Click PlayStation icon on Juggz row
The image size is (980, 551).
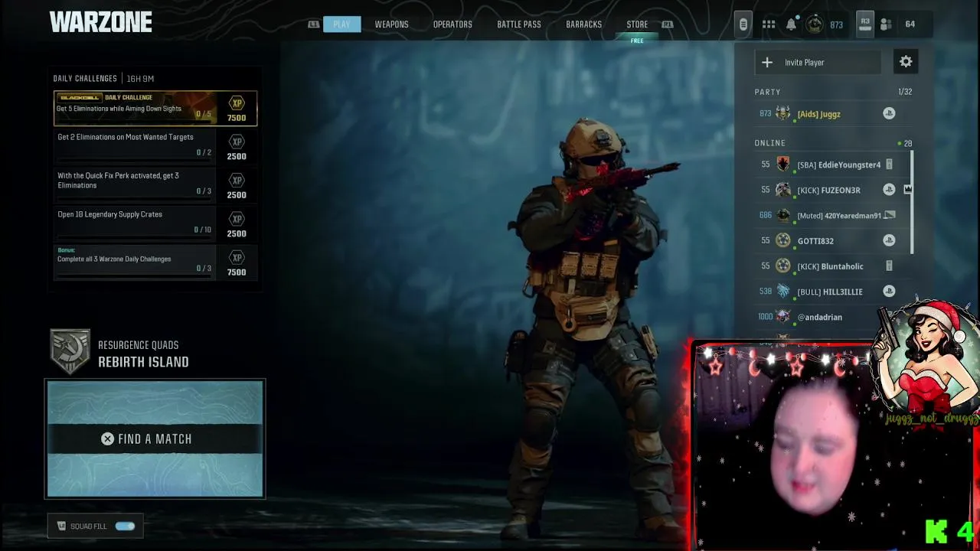889,113
